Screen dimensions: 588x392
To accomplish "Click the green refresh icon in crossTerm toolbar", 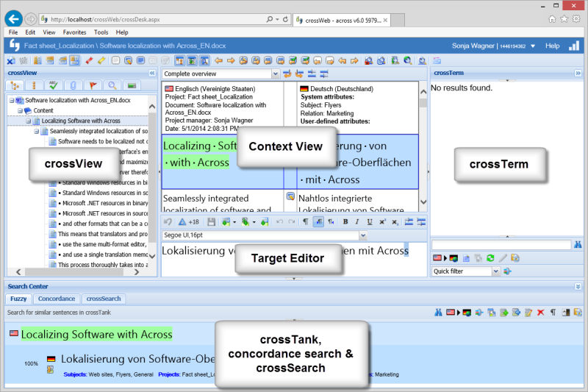I will tap(490, 258).
